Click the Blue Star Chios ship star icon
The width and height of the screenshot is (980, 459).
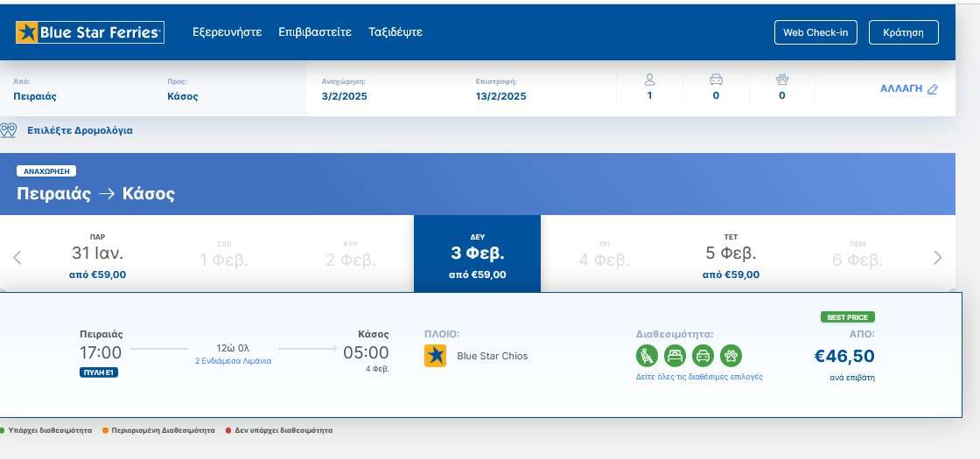tap(435, 356)
